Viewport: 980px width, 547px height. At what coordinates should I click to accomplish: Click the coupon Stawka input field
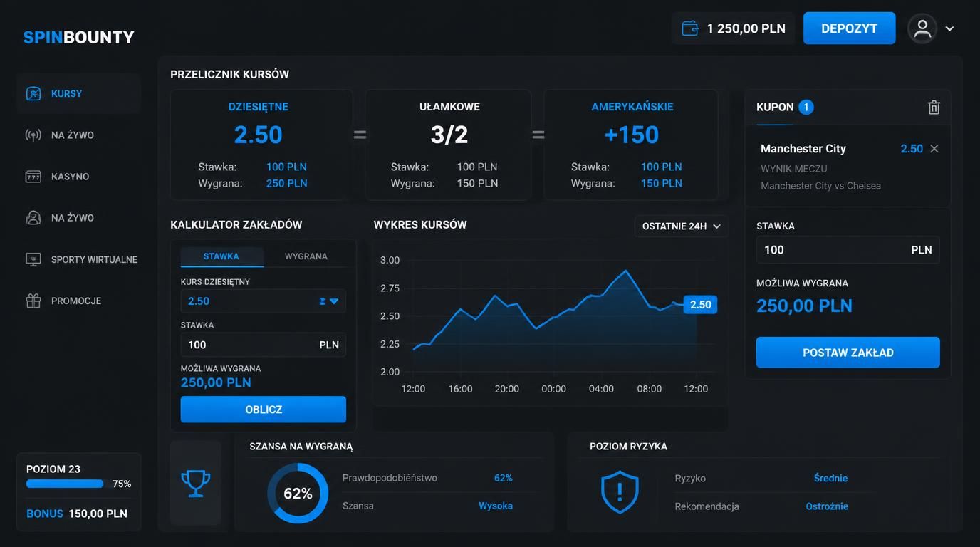click(848, 250)
